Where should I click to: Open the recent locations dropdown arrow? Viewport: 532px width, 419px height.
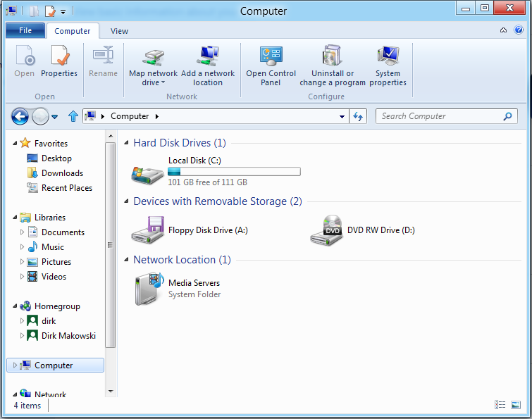(55, 117)
